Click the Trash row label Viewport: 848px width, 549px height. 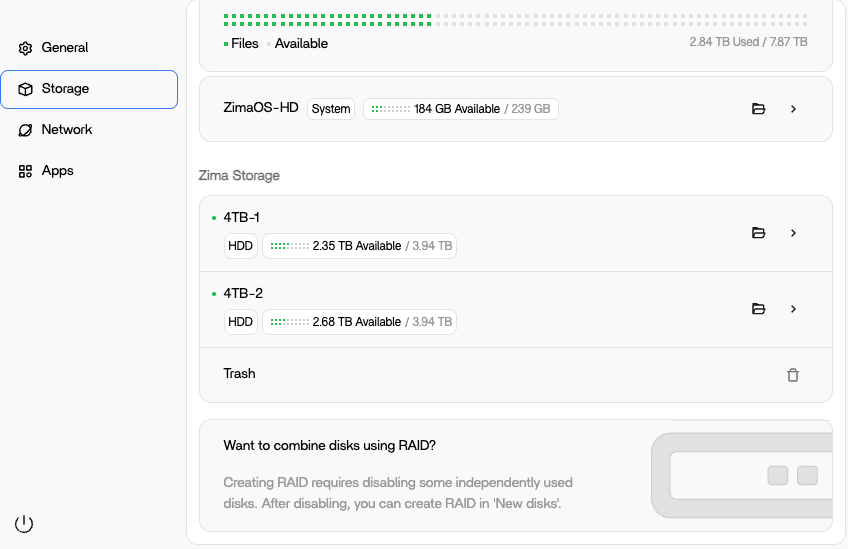239,374
